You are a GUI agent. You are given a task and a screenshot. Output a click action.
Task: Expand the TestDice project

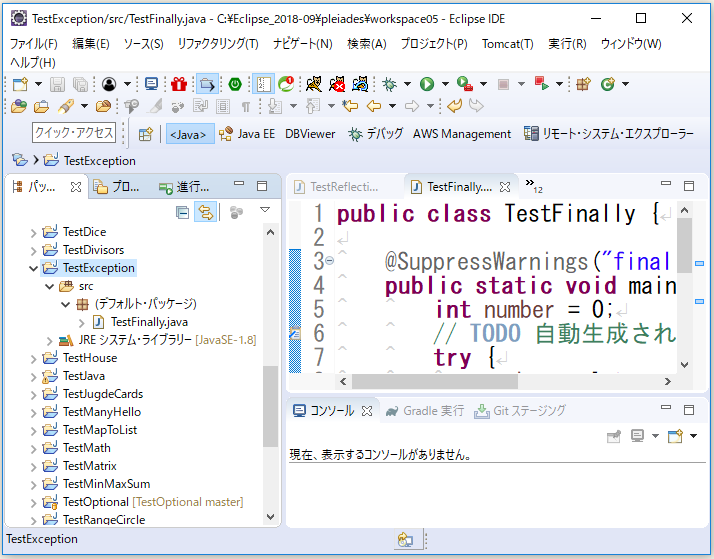click(x=33, y=233)
